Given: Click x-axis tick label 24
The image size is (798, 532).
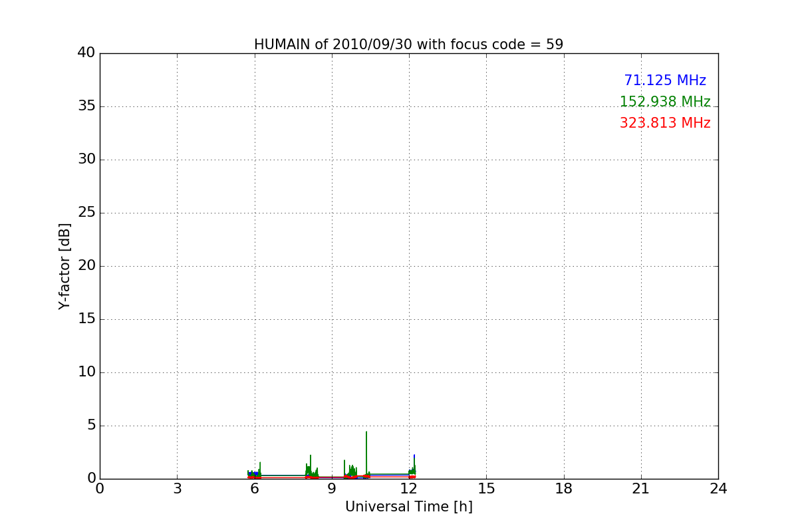Looking at the screenshot, I should point(718,489).
